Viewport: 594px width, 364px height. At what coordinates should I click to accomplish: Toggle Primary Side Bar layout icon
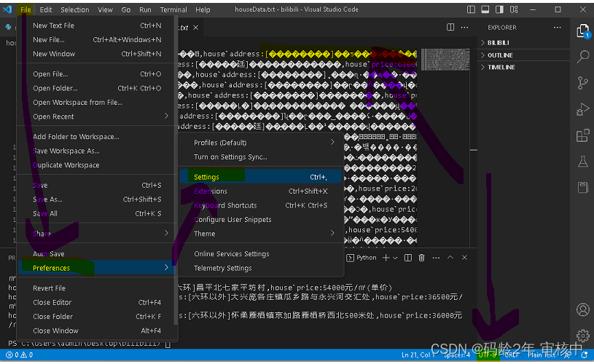pyautogui.click(x=471, y=9)
